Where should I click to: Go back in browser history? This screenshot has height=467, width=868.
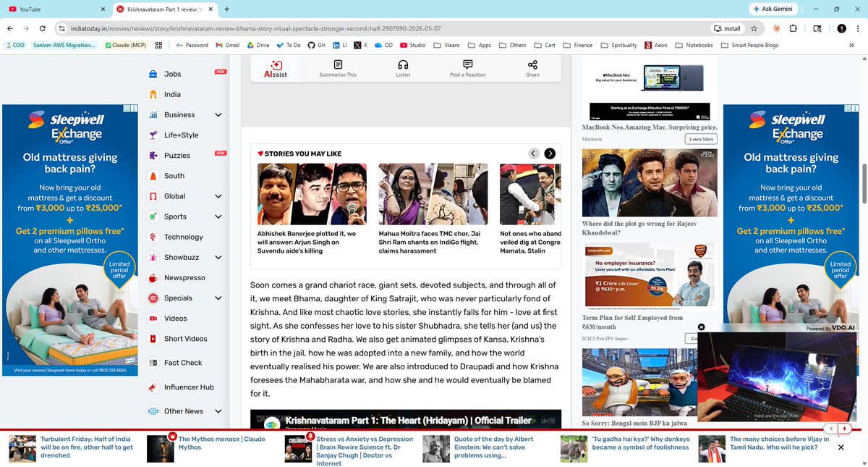coord(9,28)
